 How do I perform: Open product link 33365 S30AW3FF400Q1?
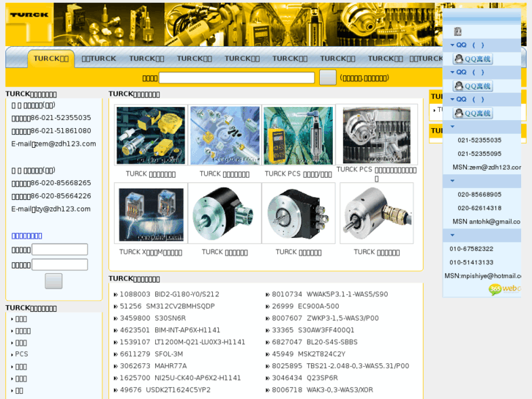312,330
